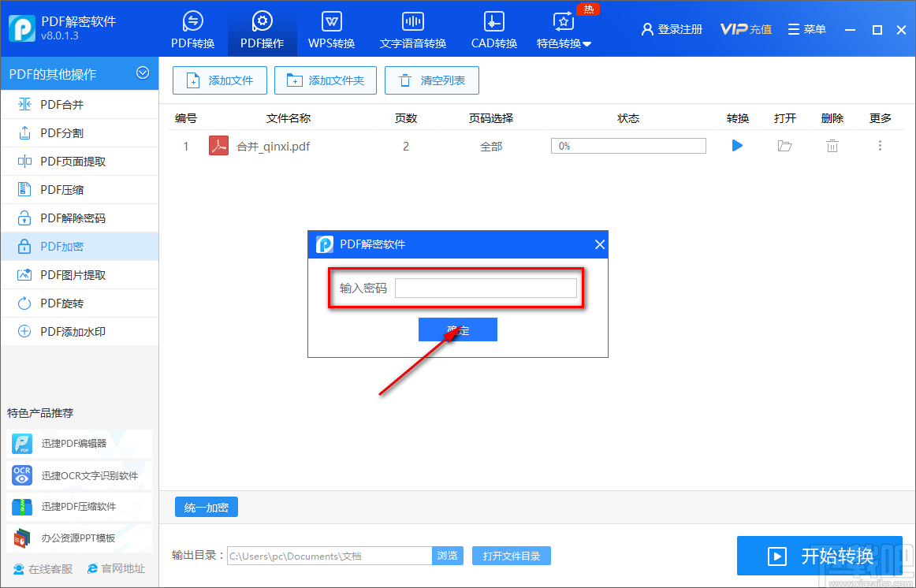Screen dimensions: 916x588
Task: Open the 文字语音转换 tab
Action: tap(413, 31)
